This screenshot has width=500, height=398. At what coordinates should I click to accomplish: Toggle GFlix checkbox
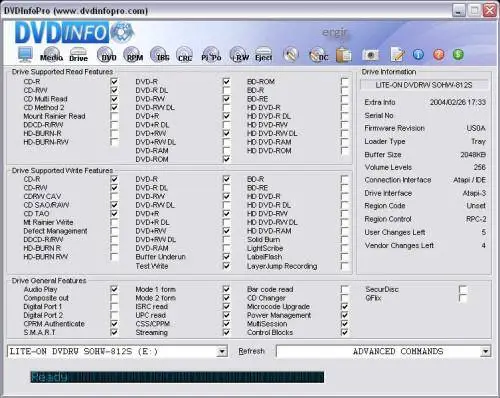point(463,298)
